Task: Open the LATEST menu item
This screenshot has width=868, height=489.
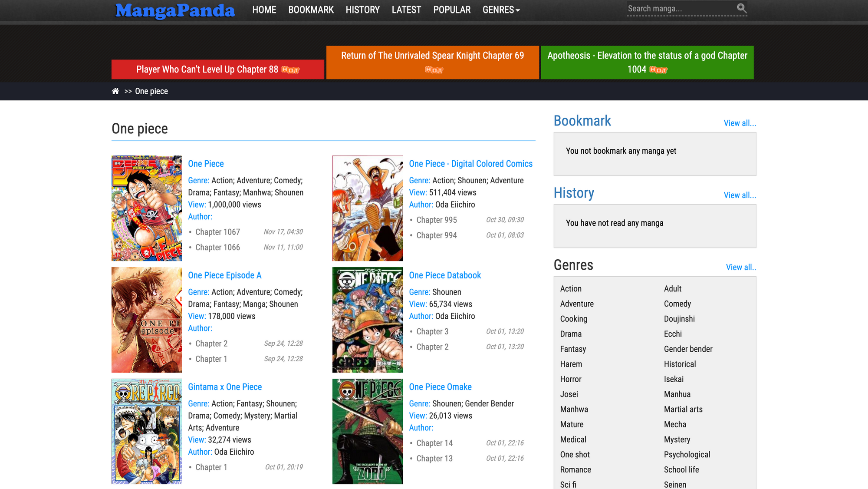Action: point(406,10)
